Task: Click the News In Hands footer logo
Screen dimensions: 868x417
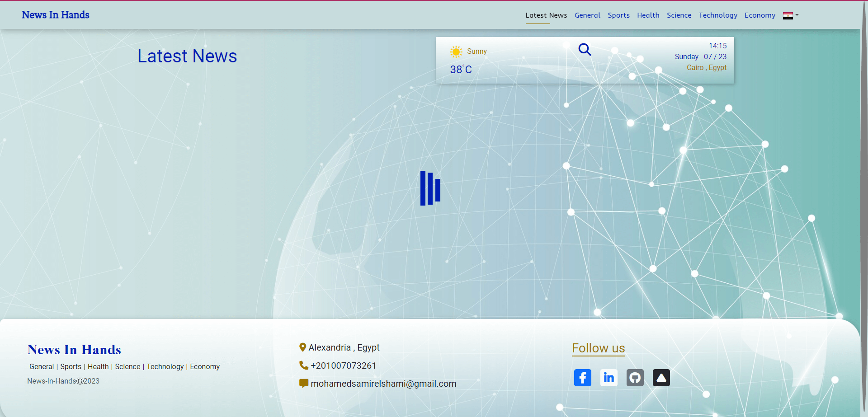Action: (74, 350)
